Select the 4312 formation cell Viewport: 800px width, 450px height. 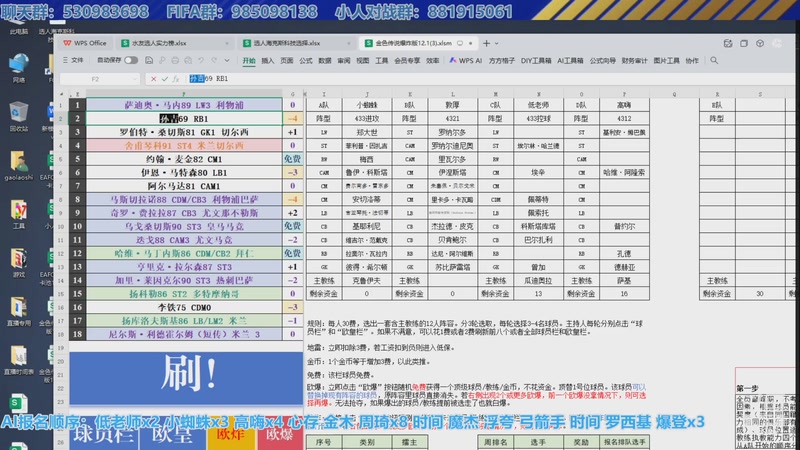[x=624, y=118]
